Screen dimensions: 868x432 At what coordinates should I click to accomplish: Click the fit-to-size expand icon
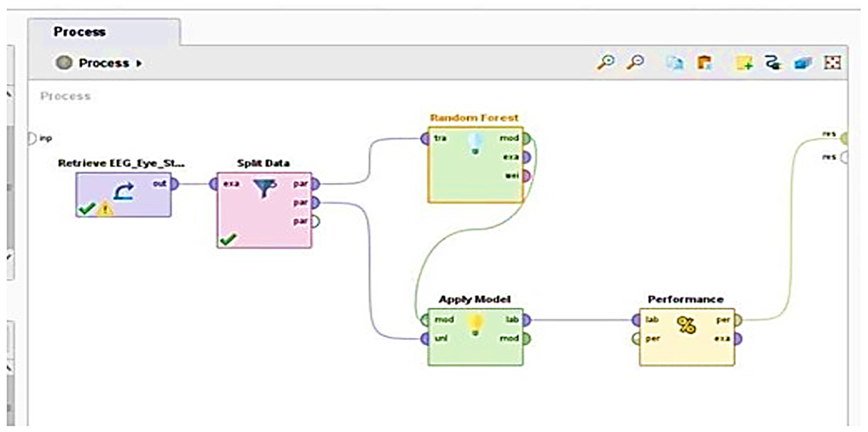point(832,63)
